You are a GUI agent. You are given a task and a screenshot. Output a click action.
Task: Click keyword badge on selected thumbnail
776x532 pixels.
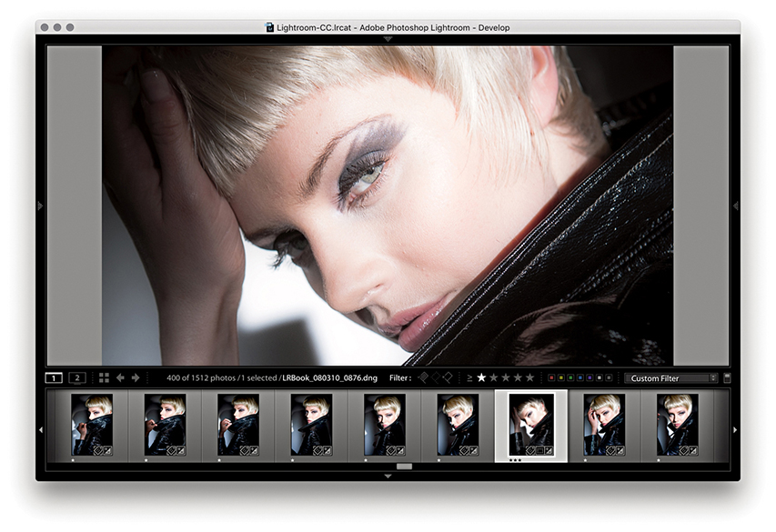pos(530,450)
